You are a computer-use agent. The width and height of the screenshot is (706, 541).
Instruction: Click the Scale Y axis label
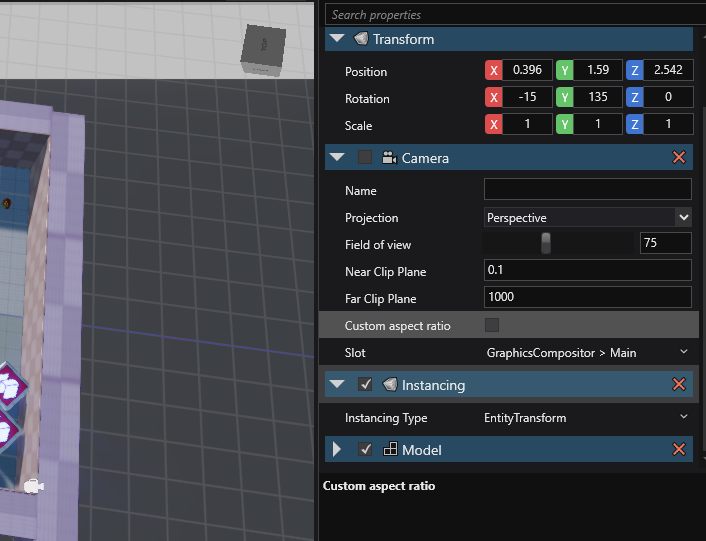coord(565,124)
